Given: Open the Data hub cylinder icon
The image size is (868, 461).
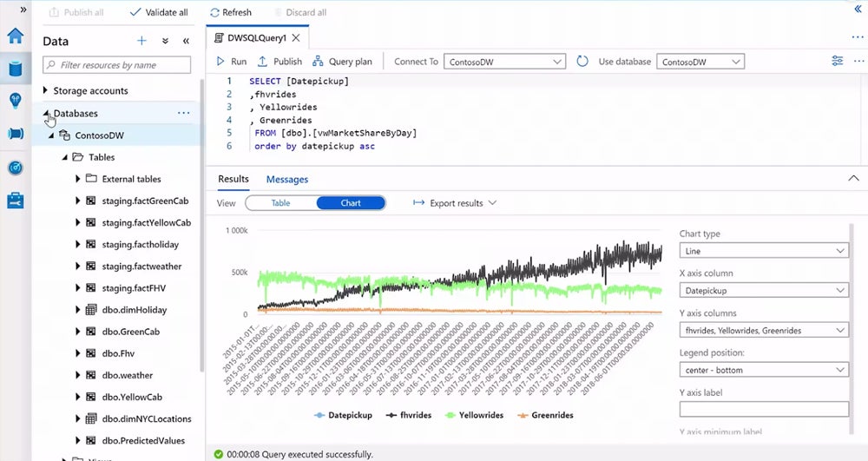Looking at the screenshot, I should 16,68.
